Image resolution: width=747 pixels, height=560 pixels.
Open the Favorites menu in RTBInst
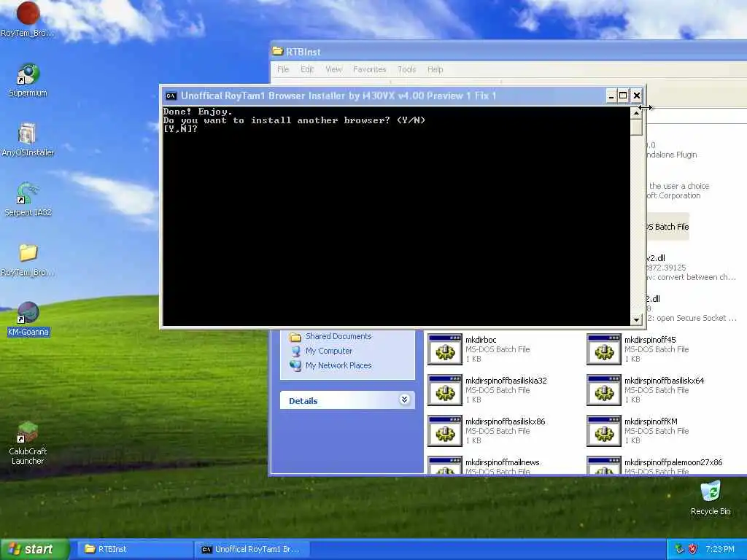370,69
